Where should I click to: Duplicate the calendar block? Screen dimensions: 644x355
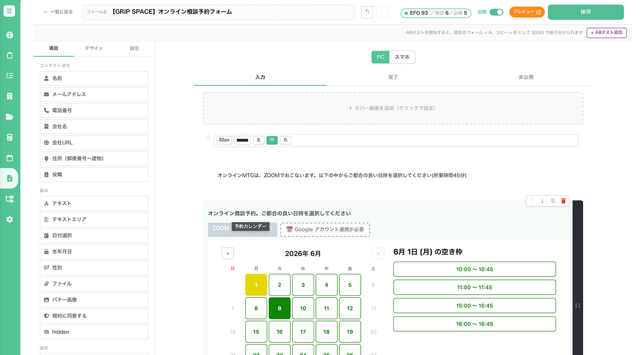(553, 201)
